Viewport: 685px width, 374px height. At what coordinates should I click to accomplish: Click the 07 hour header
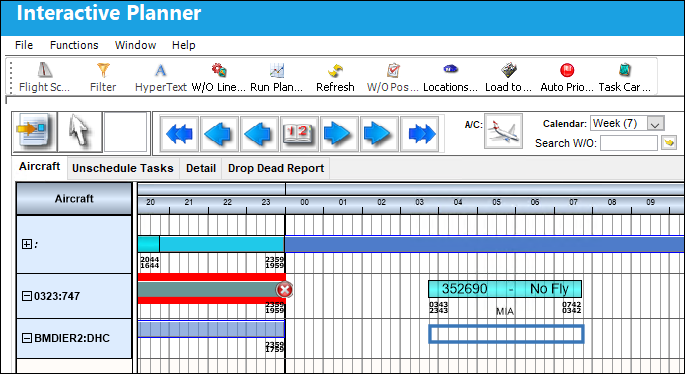point(573,202)
